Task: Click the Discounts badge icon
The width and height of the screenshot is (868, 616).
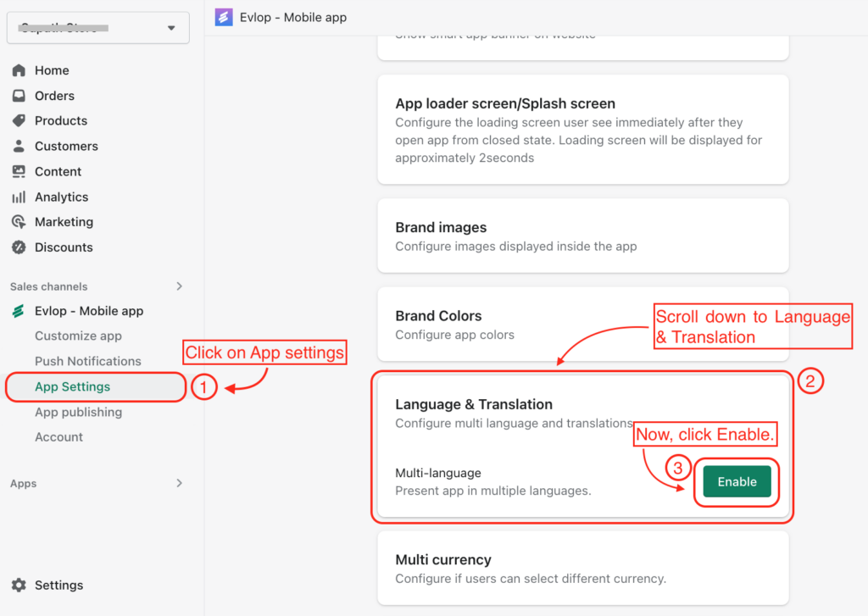Action: coord(19,247)
